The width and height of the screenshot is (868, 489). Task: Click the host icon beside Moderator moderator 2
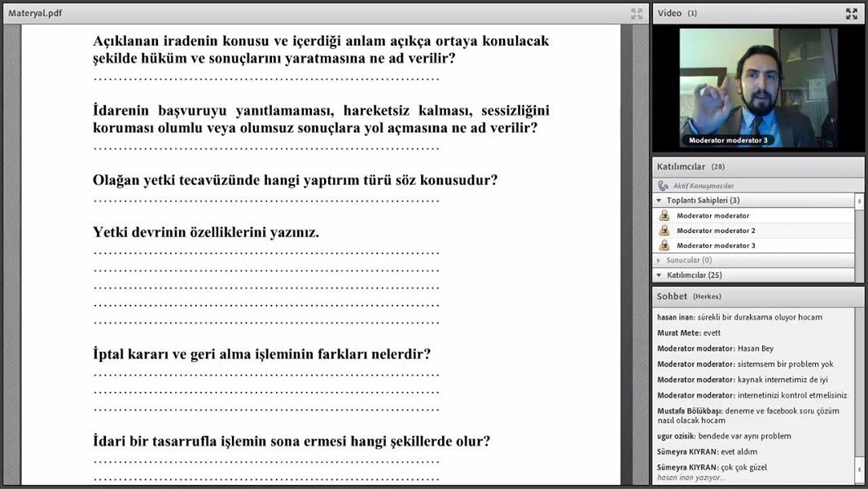coord(664,231)
